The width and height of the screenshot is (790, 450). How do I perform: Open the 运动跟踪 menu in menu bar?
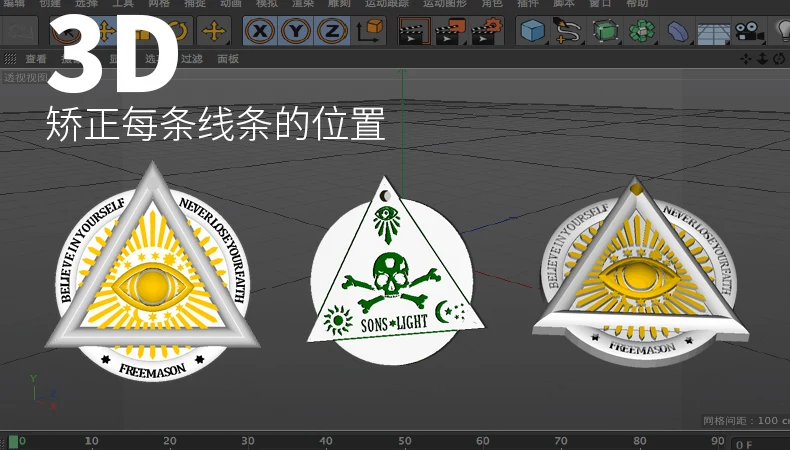(x=386, y=4)
